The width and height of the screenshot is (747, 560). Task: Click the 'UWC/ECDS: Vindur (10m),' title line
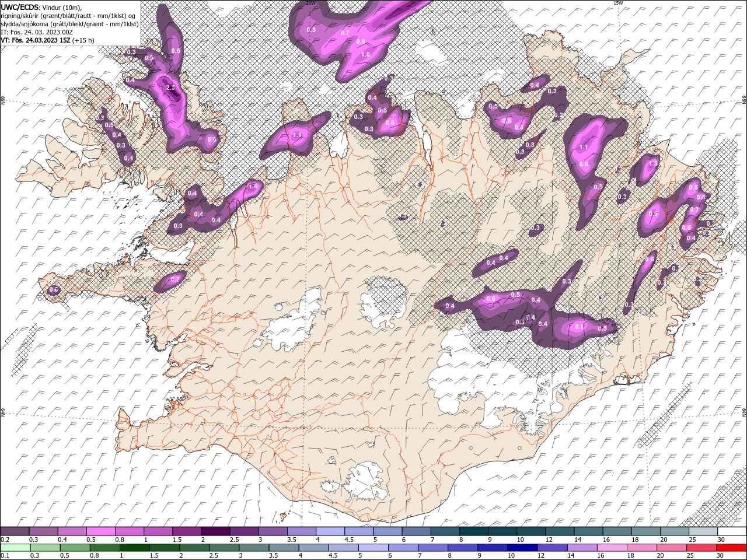[41, 7]
